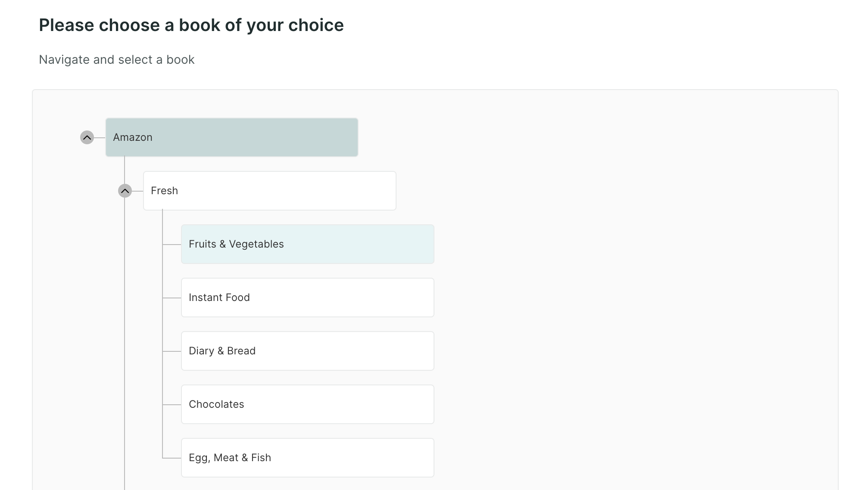This screenshot has height=490, width=868.
Task: Select the Fresh category node
Action: 270,191
